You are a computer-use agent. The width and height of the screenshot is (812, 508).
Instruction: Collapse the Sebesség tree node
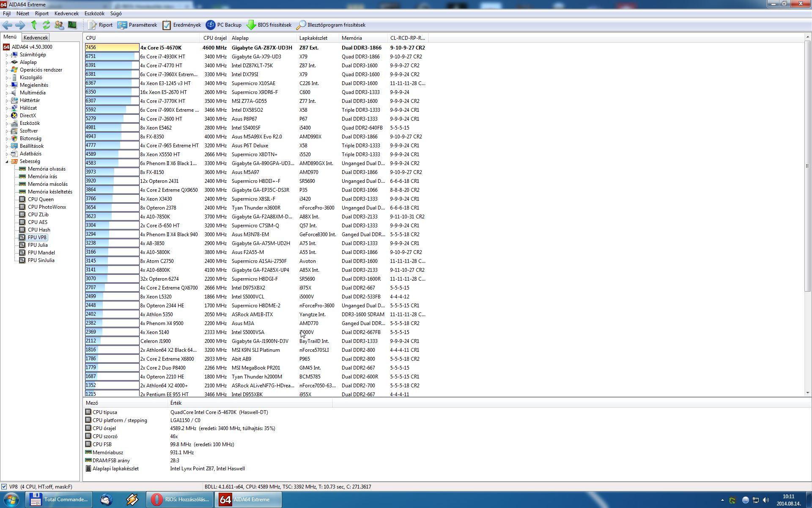point(7,161)
